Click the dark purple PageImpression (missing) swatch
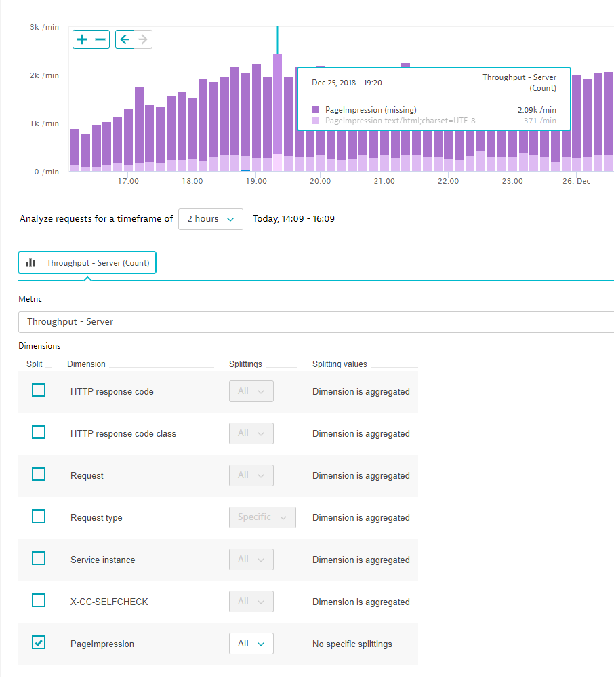 coord(315,110)
